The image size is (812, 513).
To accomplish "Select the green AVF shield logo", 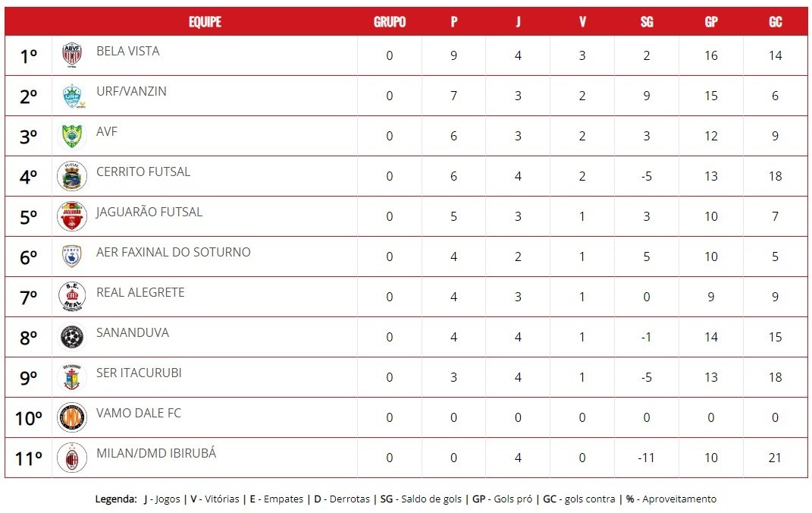I will tap(72, 136).
